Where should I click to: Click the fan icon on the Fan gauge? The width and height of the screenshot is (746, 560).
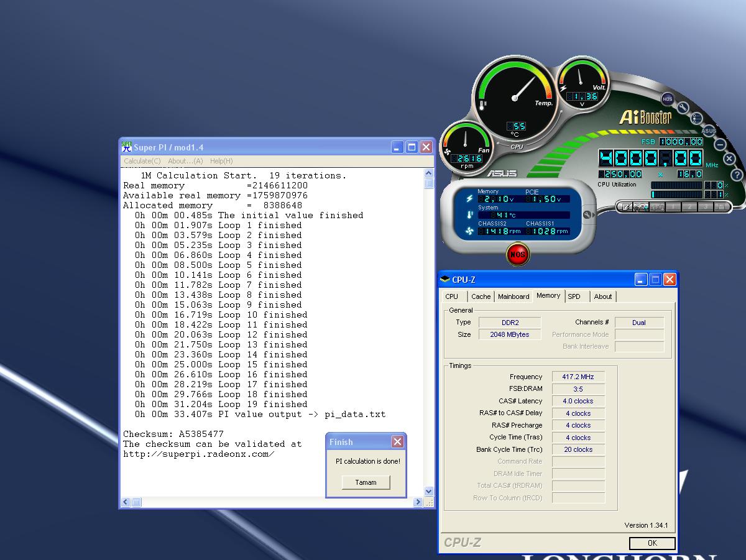pyautogui.click(x=446, y=151)
